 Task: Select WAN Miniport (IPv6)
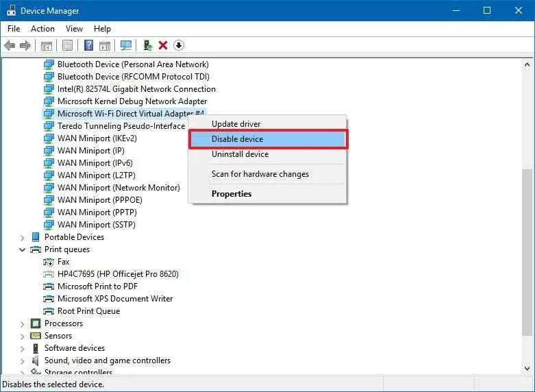95,163
